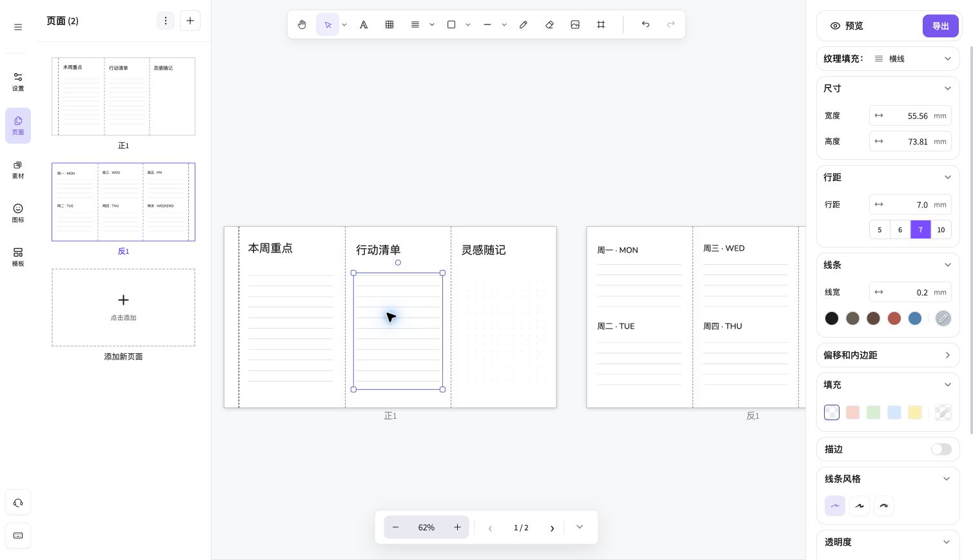Collapse the 线条 section

coord(948,265)
